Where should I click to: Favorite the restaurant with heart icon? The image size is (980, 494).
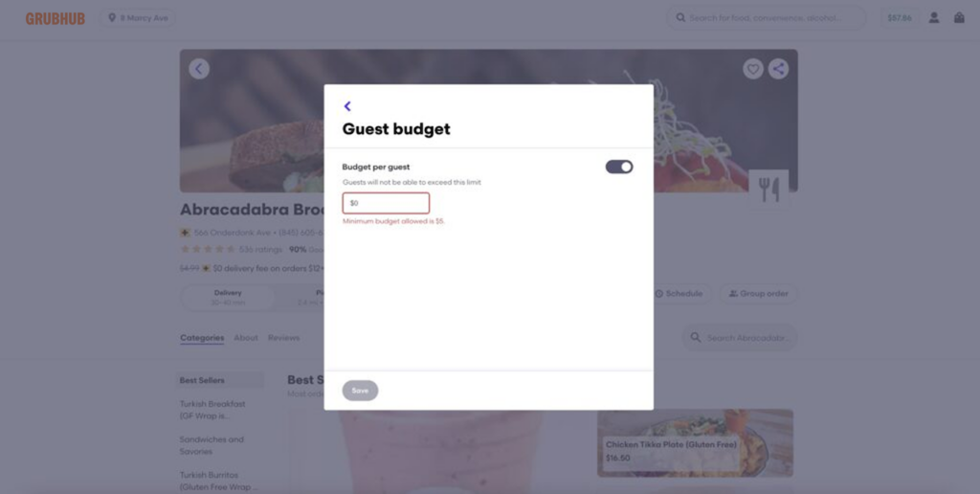753,69
